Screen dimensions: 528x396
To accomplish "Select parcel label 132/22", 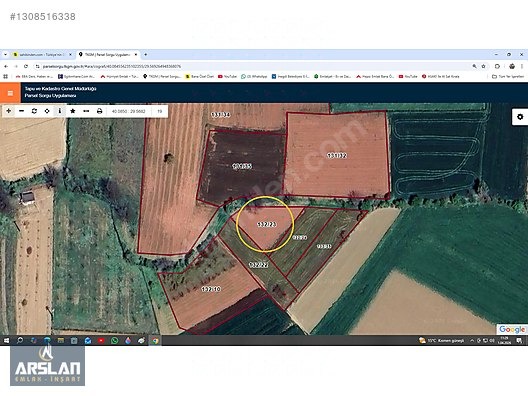I will [x=259, y=265].
